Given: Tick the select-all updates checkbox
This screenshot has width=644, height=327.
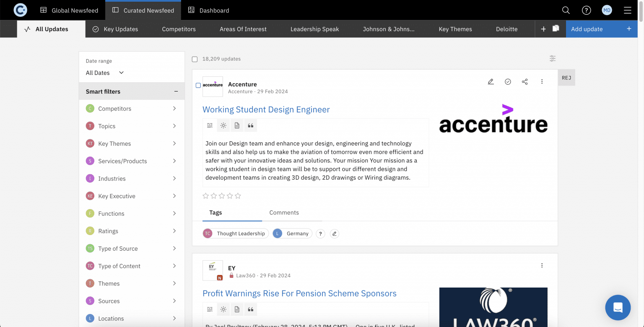Looking at the screenshot, I should [195, 59].
